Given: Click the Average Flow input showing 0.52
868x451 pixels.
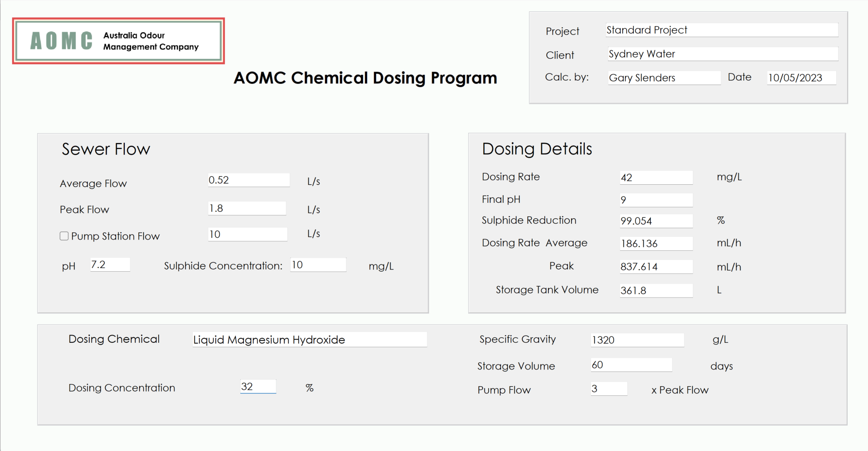Looking at the screenshot, I should (248, 179).
